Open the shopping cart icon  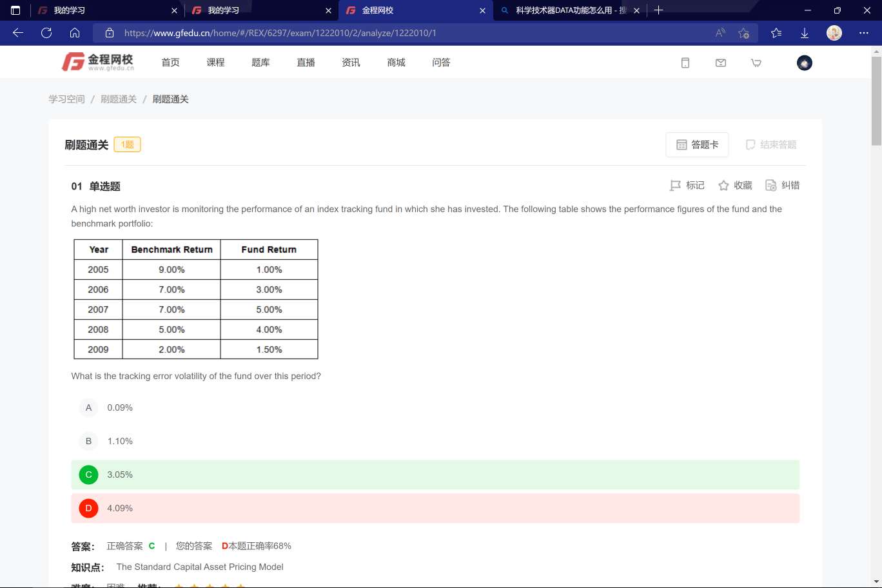pos(756,63)
